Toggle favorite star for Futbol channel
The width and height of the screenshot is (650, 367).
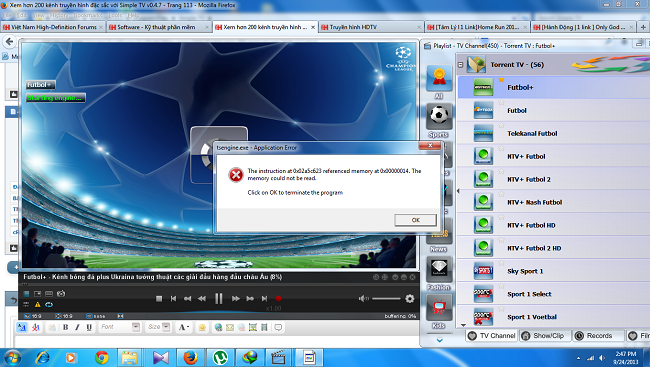[501, 102]
